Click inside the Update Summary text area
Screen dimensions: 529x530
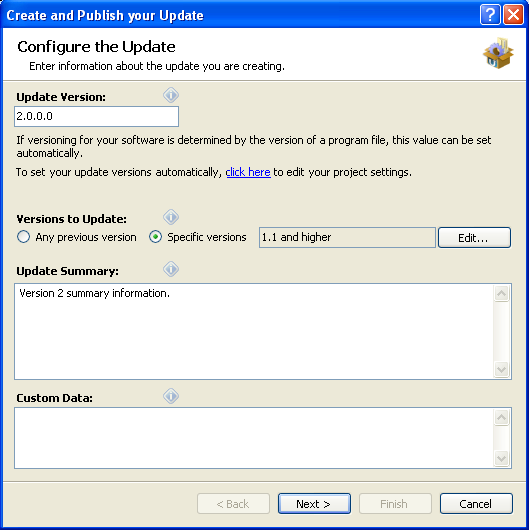click(254, 332)
